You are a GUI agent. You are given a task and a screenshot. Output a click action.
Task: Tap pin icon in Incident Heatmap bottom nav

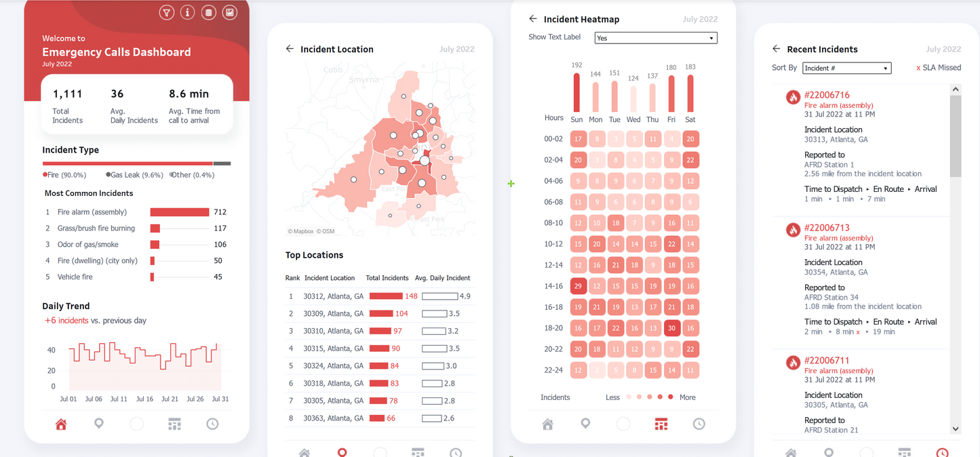pos(585,424)
